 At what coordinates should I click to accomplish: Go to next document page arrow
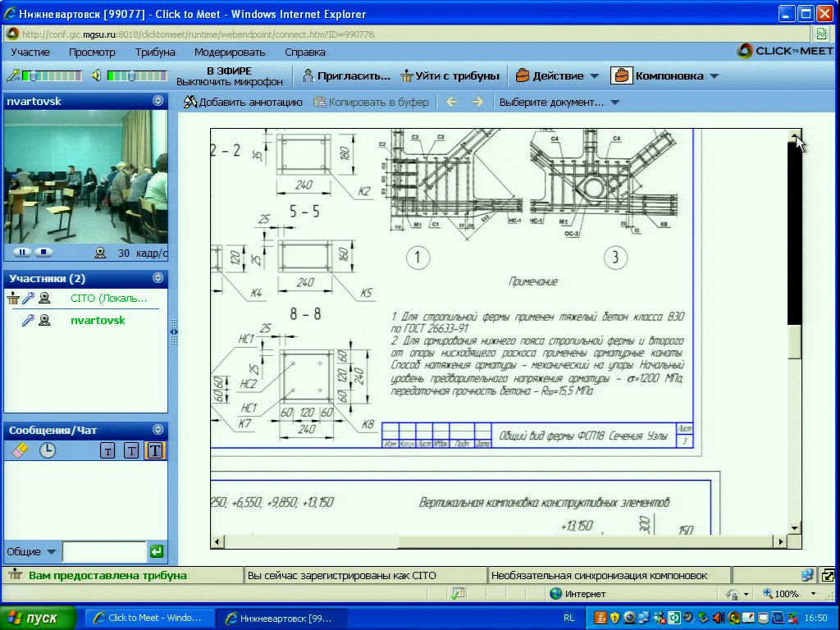pos(478,102)
